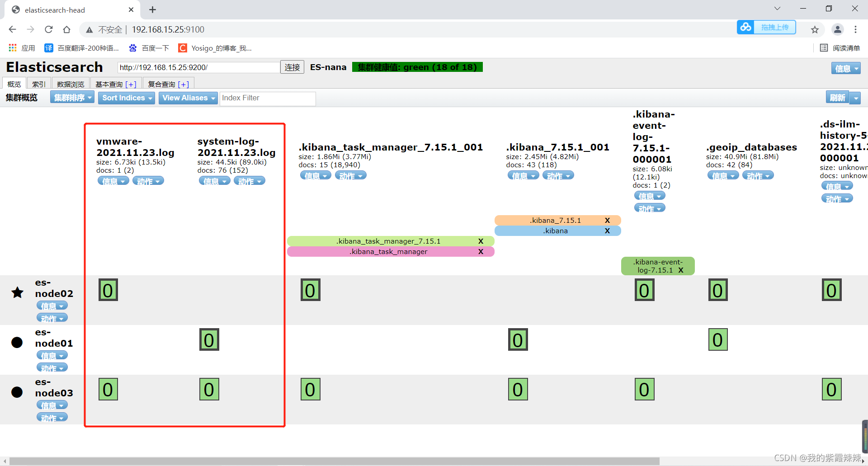The width and height of the screenshot is (868, 466).
Task: Click the circle icon beside es-node01
Action: click(x=17, y=342)
